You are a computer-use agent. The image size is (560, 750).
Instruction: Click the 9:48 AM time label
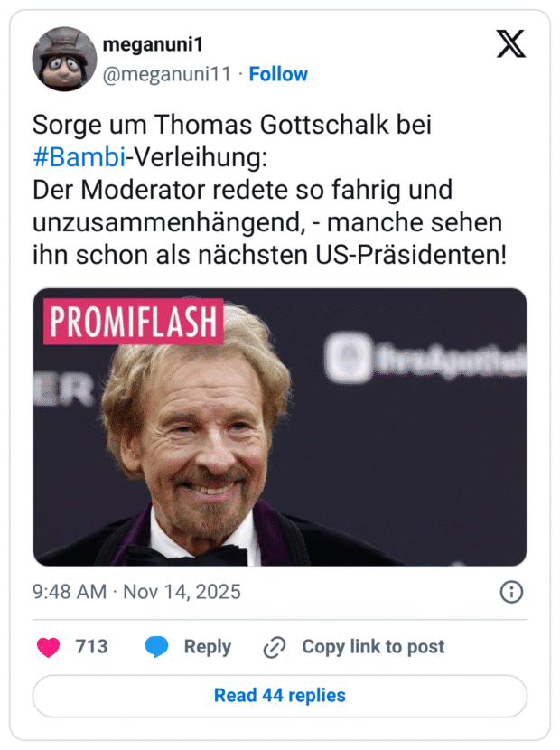[x=66, y=592]
